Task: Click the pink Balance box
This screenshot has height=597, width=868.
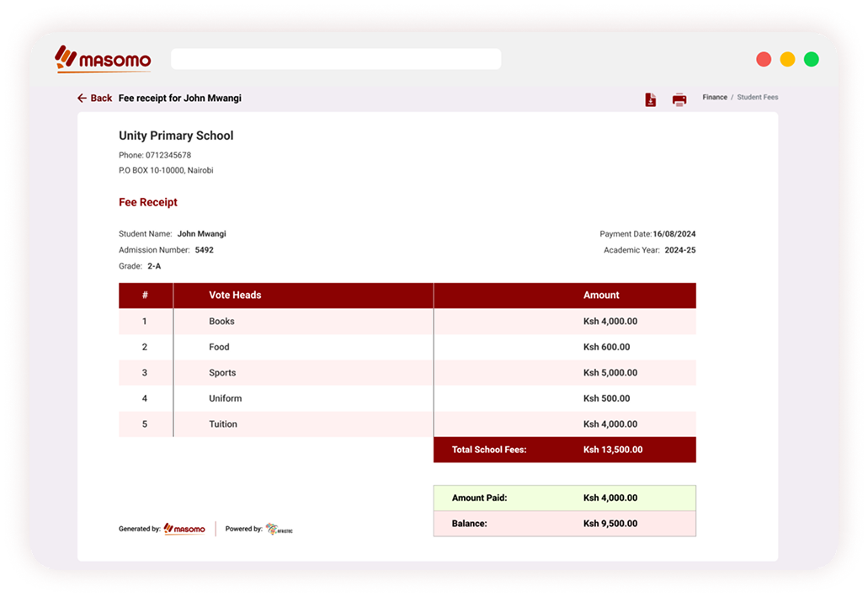Action: (x=564, y=524)
